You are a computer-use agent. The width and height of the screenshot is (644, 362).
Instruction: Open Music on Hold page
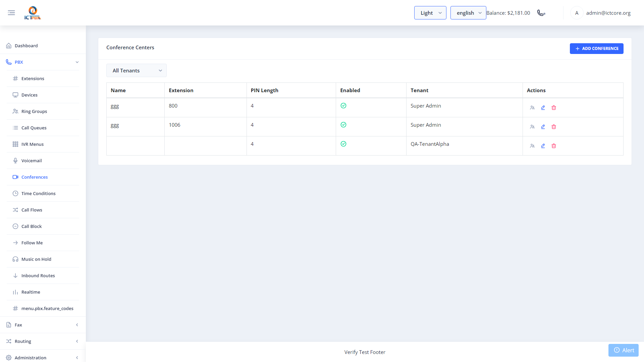pos(43,259)
